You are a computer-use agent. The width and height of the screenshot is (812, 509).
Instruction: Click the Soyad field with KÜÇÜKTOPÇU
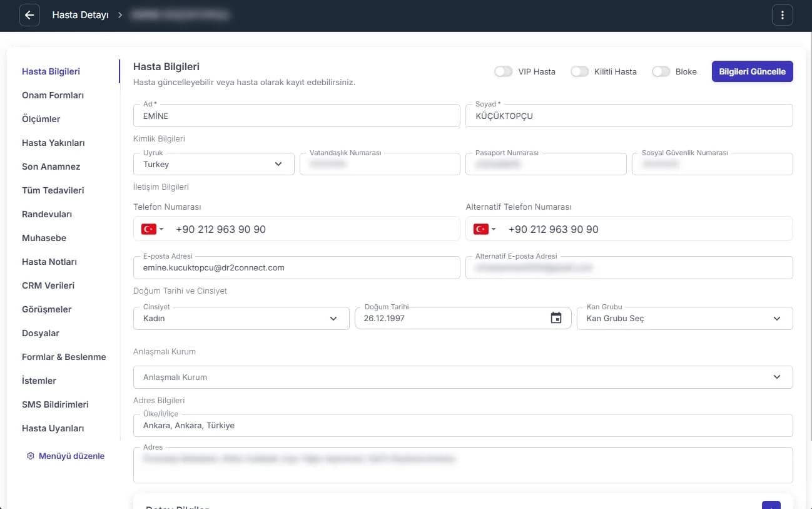(x=629, y=116)
